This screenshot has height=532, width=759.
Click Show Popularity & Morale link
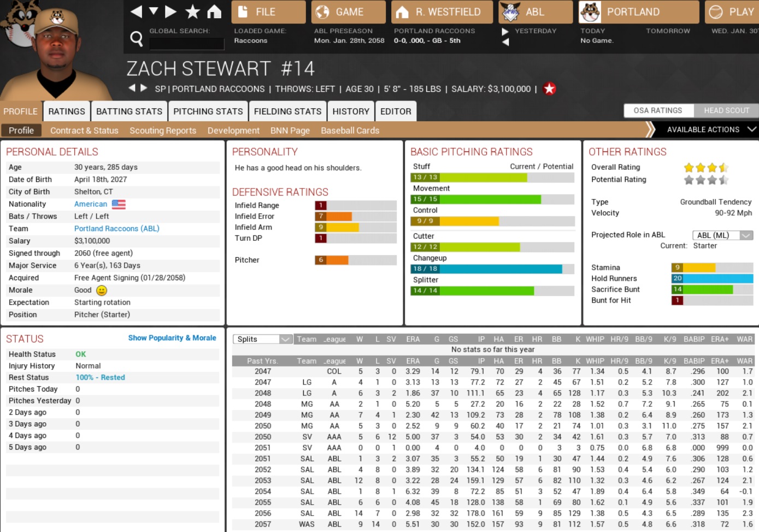coord(172,338)
